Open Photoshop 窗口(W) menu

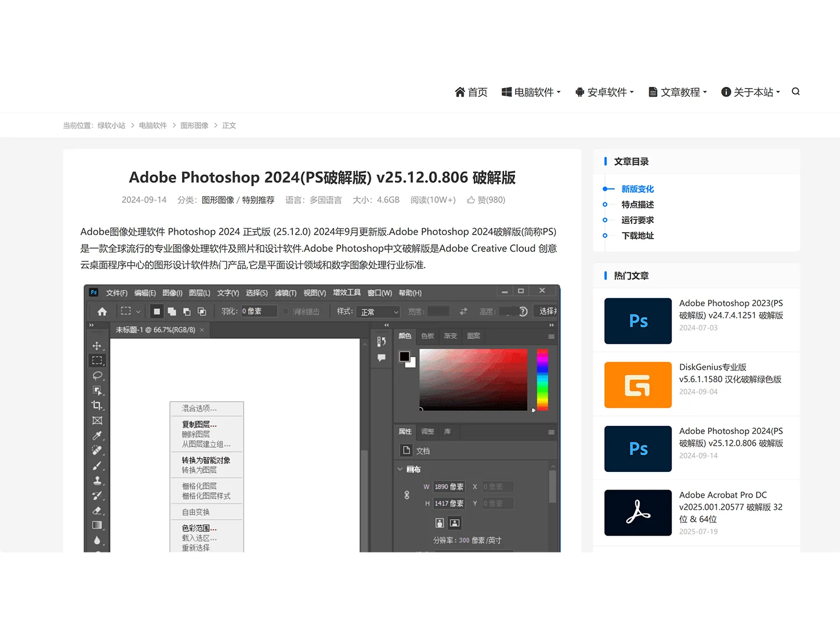(380, 293)
